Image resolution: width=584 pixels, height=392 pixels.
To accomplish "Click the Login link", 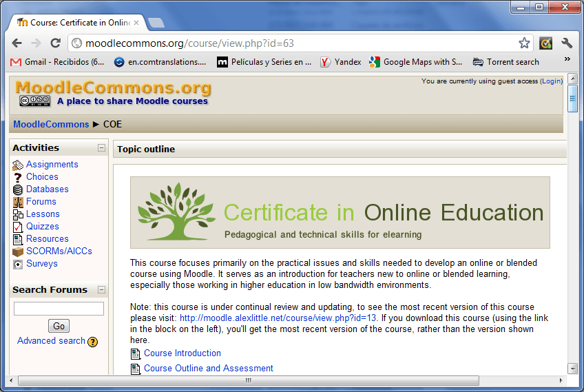I will [551, 81].
